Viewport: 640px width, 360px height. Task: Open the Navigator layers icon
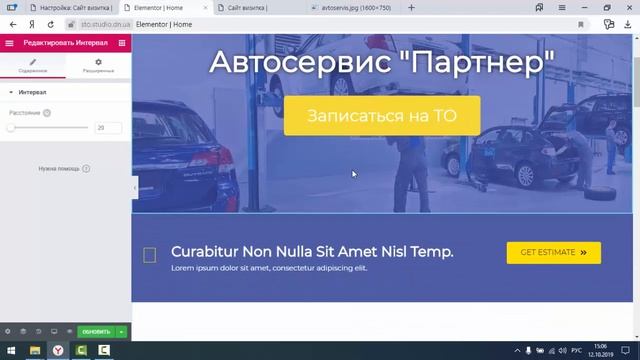pyautogui.click(x=23, y=331)
